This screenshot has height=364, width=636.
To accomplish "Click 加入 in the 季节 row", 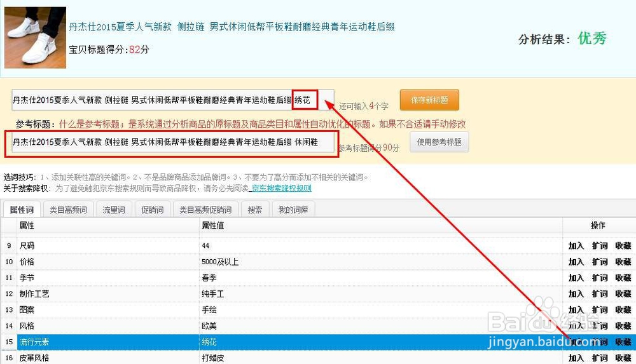I will pyautogui.click(x=576, y=278).
